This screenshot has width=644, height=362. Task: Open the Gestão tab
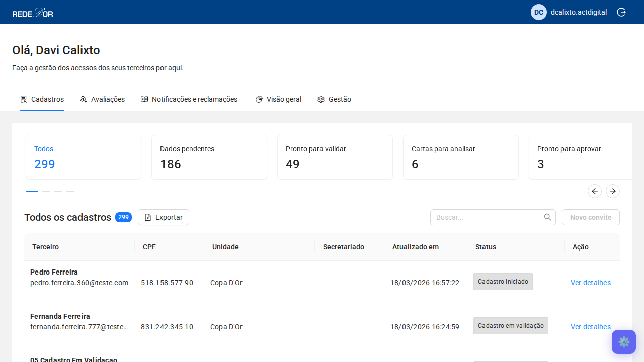334,99
